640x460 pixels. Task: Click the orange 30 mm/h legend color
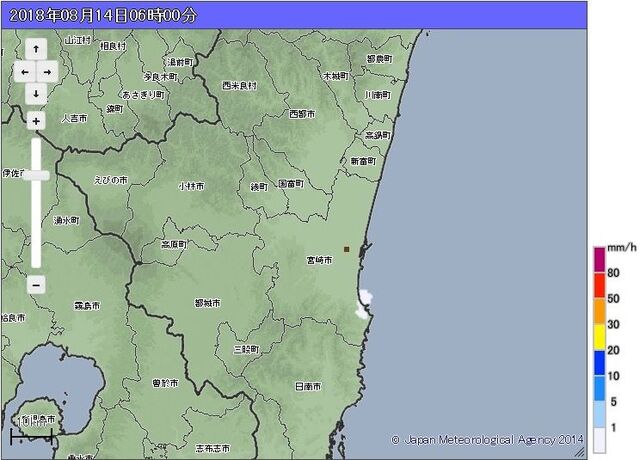tap(600, 311)
